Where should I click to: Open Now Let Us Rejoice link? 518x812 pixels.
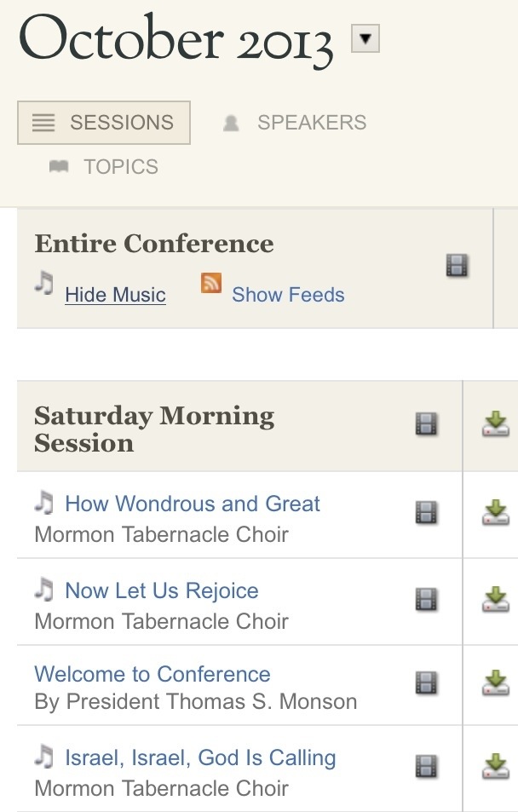click(x=162, y=590)
